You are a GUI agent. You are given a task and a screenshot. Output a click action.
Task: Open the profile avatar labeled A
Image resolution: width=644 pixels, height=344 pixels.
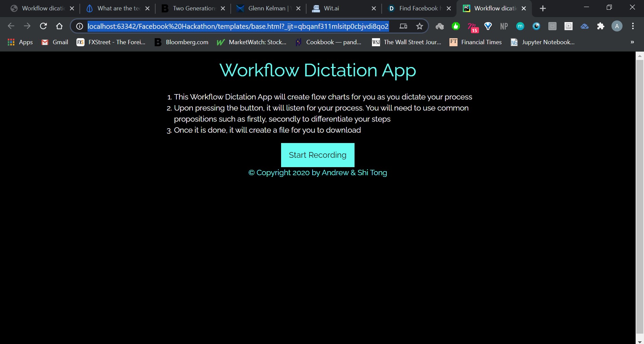pyautogui.click(x=617, y=26)
